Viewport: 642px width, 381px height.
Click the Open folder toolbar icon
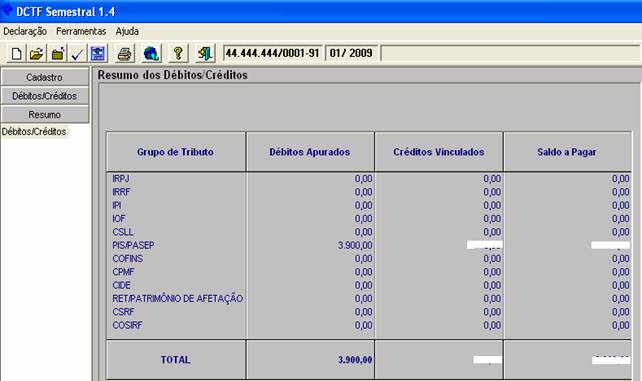(37, 54)
